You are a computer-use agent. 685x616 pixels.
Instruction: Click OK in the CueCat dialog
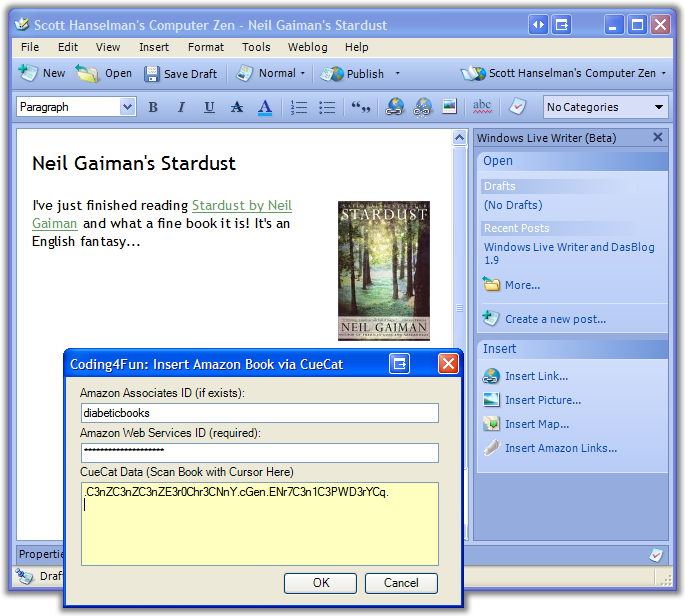pyautogui.click(x=320, y=583)
